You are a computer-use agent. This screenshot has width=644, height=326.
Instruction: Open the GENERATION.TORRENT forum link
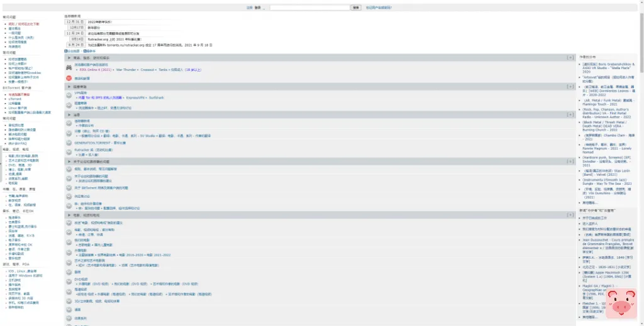[100, 143]
